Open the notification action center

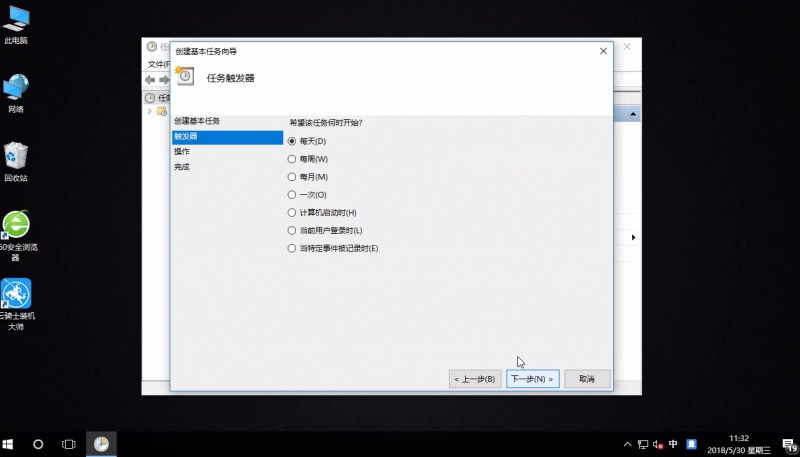789,445
